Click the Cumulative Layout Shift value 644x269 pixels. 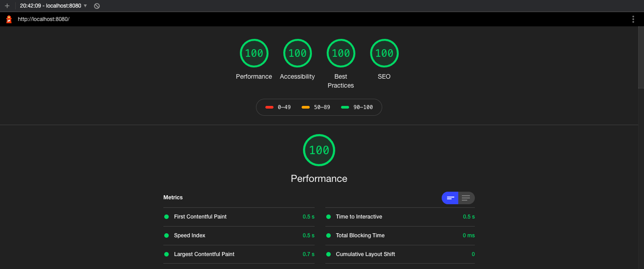pos(473,254)
